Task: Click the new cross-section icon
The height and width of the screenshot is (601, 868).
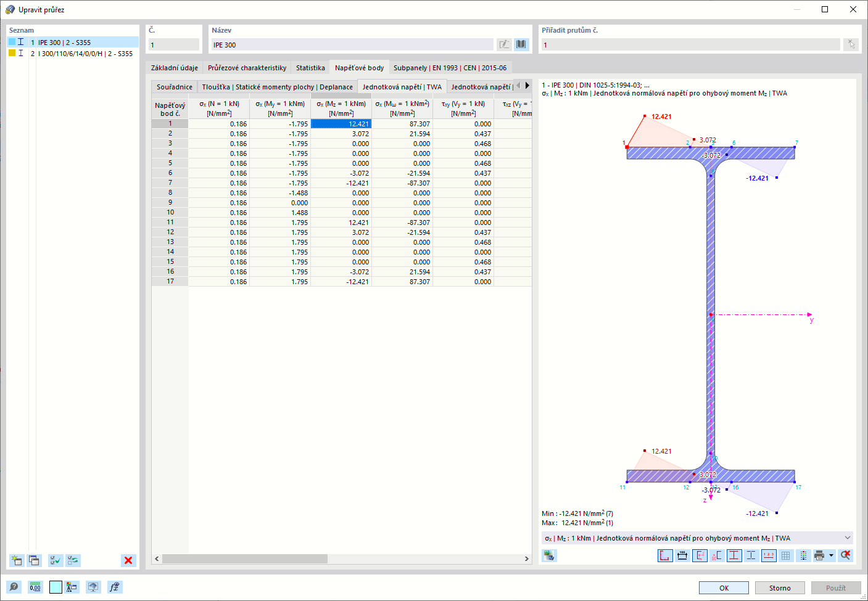Action: pos(17,560)
